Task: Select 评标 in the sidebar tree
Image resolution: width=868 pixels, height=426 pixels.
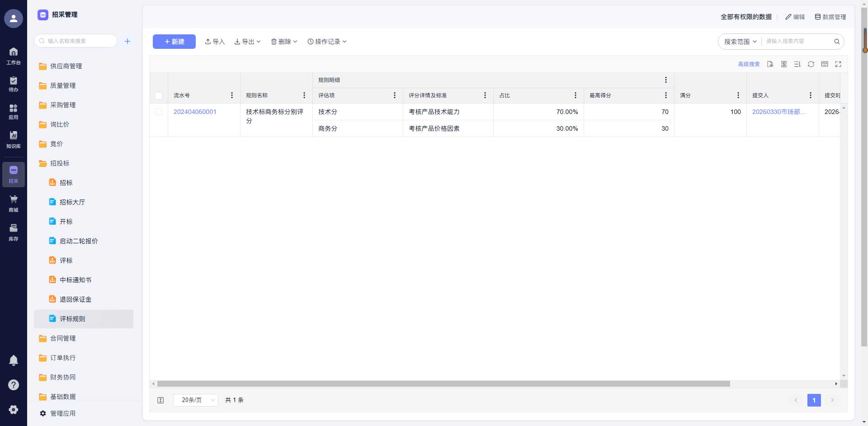Action: coord(66,260)
